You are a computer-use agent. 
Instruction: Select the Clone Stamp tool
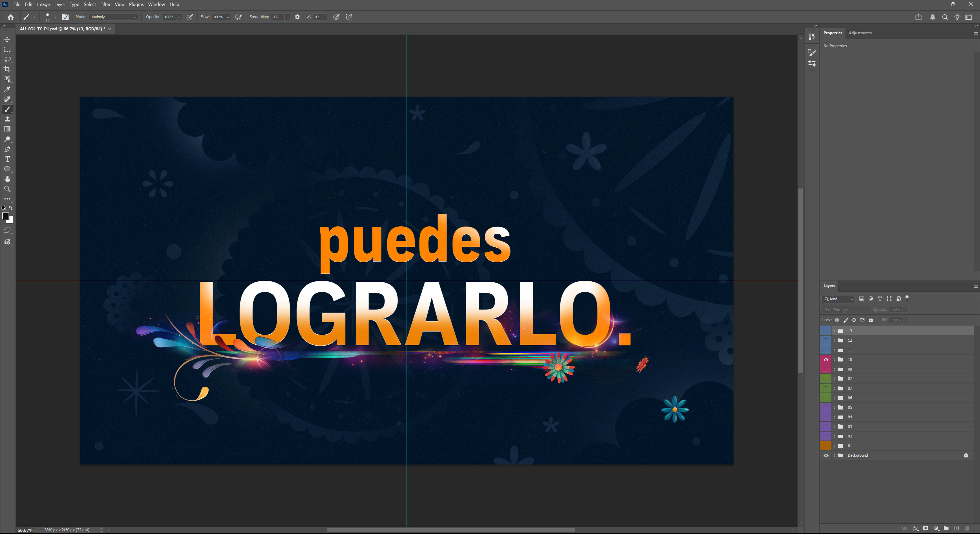tap(7, 119)
